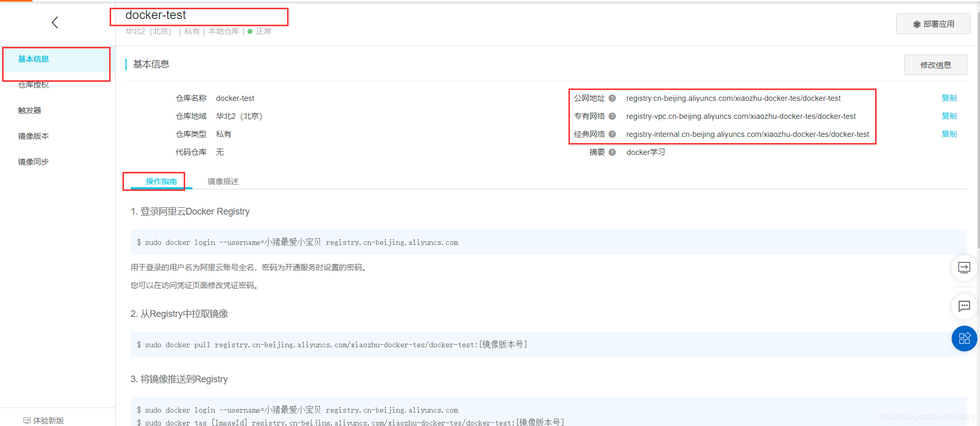Image resolution: width=980 pixels, height=426 pixels.
Task: Open 仓库授权 in the sidebar
Action: point(33,85)
